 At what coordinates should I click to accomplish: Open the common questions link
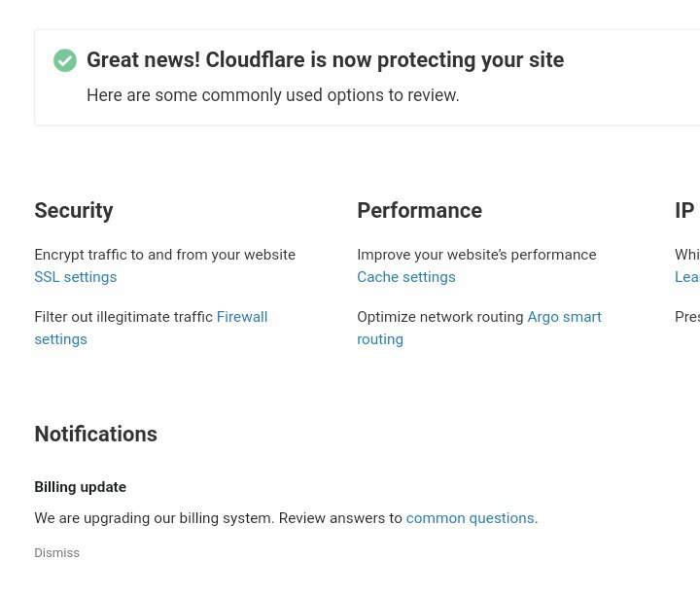pyautogui.click(x=471, y=518)
